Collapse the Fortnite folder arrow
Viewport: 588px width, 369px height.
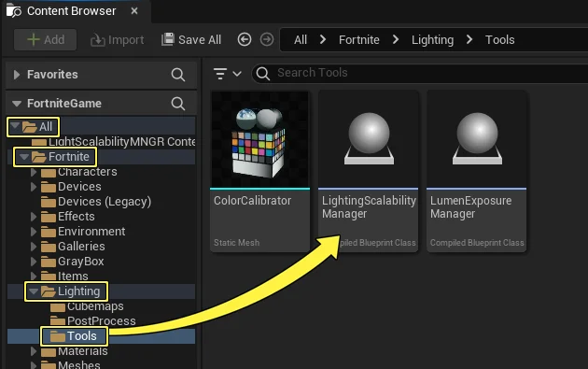click(x=24, y=157)
